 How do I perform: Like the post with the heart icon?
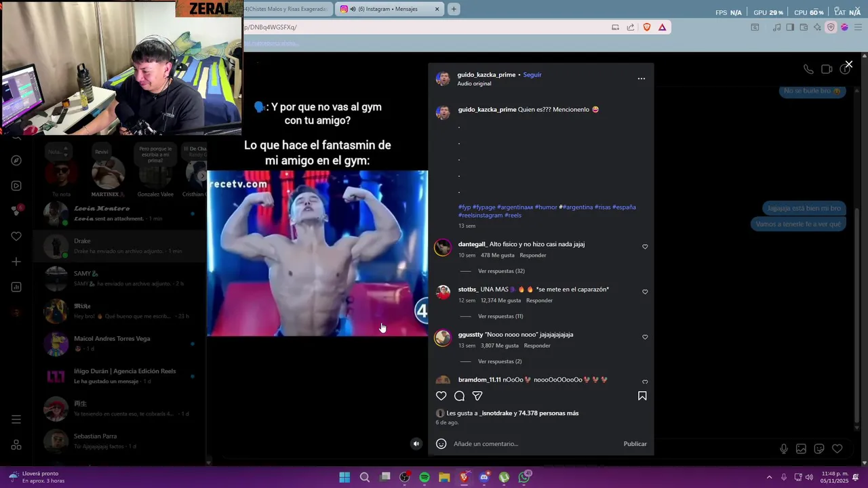441,396
